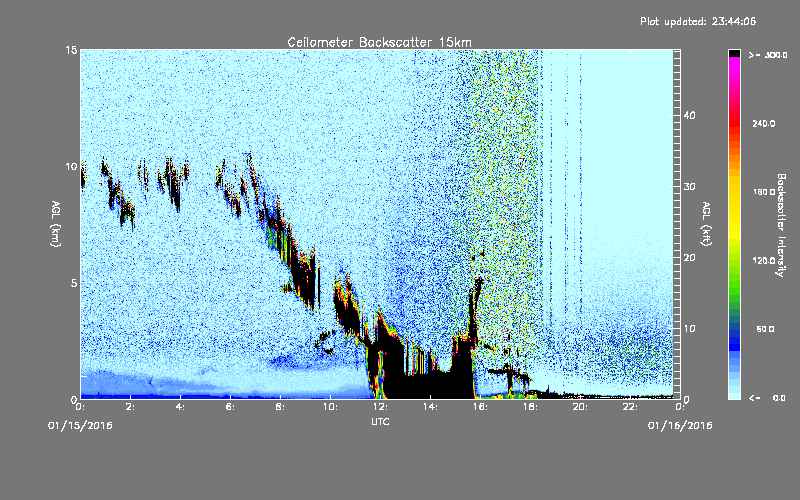Click the Backscatter Intensity colorbar label
The width and height of the screenshot is (800, 500).
[781, 225]
